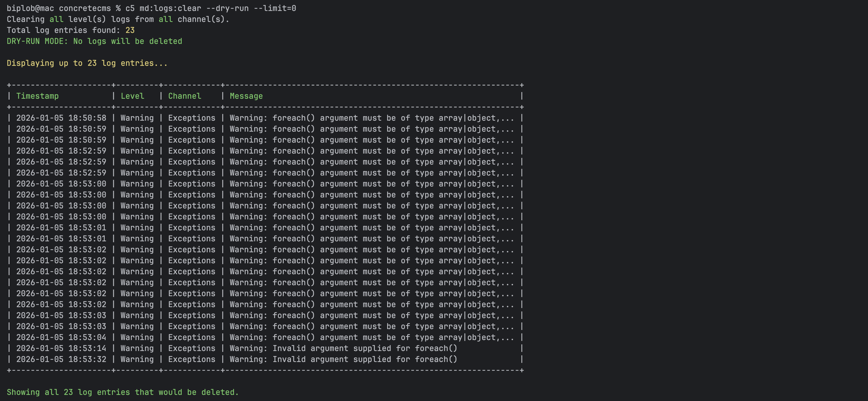Screen dimensions: 868x401
Task: Click the Message column header
Action: tap(246, 96)
